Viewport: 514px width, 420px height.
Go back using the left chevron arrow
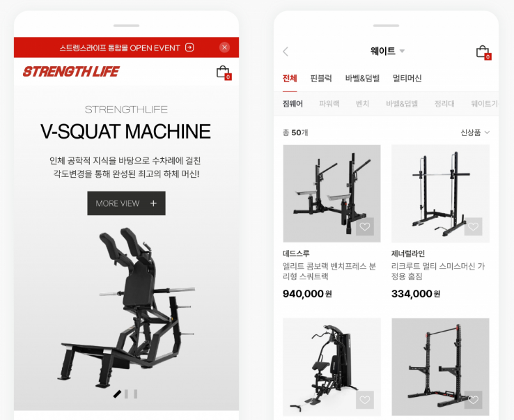coord(286,52)
